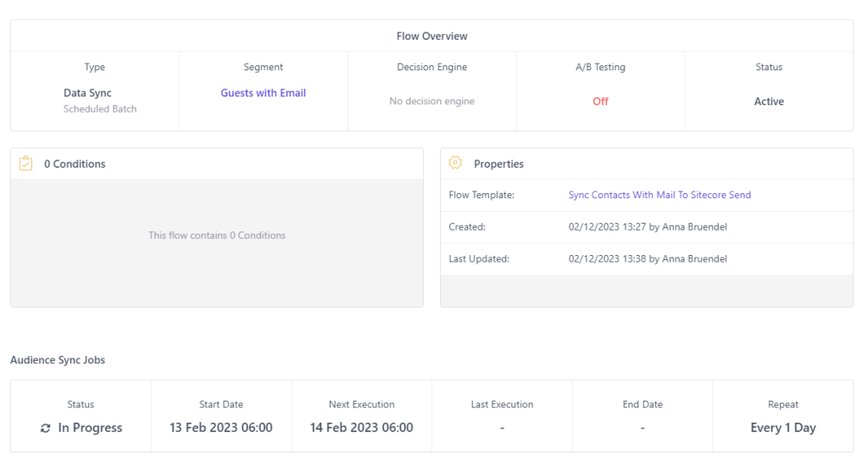Select the Next Execution 14 Feb 2023 06:00
Screen dimensions: 868x466
(x=361, y=428)
